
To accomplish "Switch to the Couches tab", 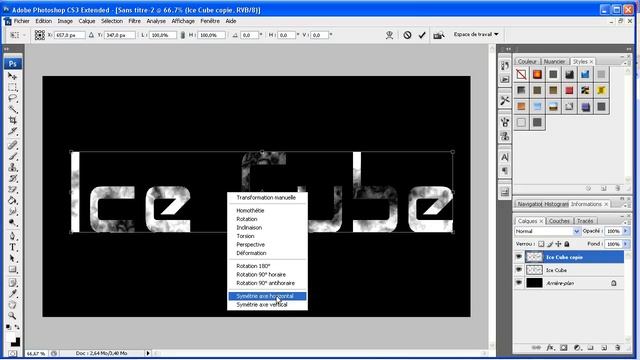I will click(x=559, y=221).
